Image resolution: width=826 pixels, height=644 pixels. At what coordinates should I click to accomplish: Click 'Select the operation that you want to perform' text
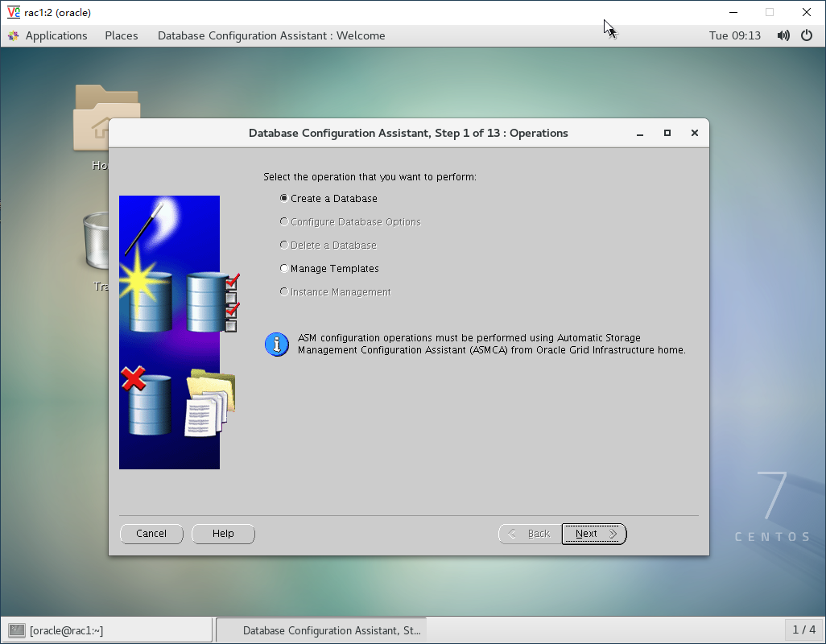click(370, 177)
